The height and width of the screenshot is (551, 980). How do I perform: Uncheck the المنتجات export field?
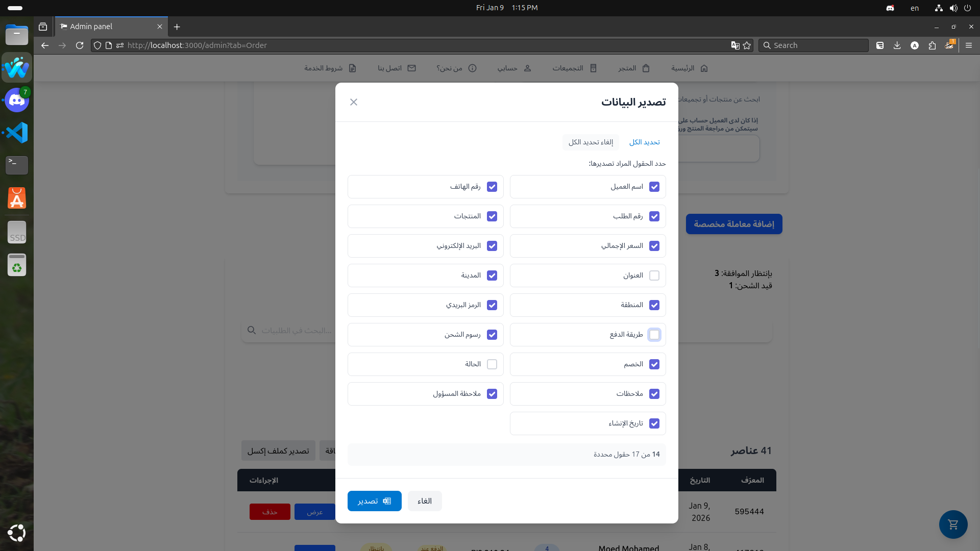tap(492, 216)
